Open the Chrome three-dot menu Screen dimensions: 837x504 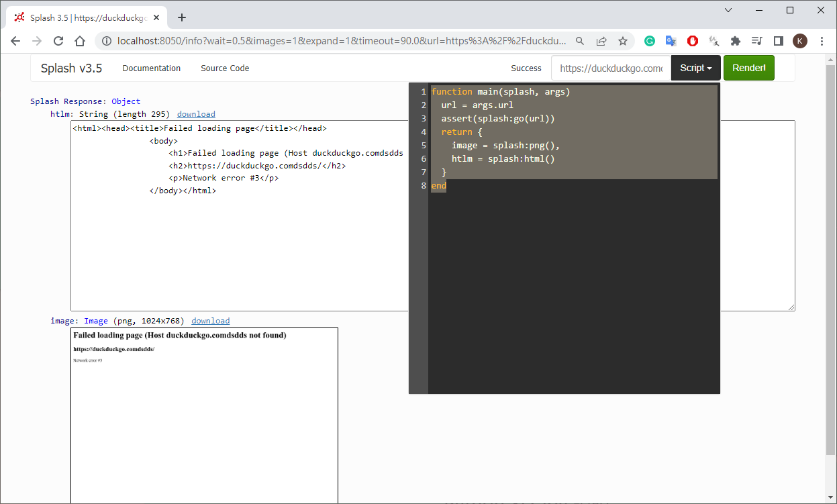[x=822, y=41]
